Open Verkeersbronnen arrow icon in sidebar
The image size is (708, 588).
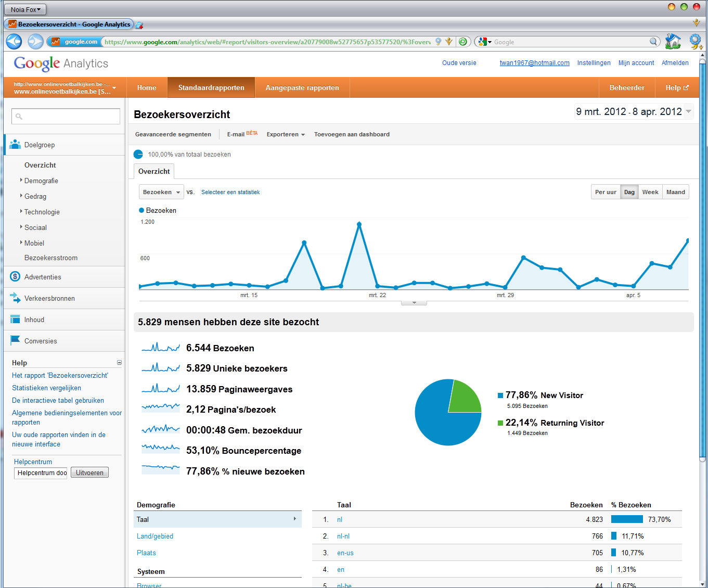(15, 298)
